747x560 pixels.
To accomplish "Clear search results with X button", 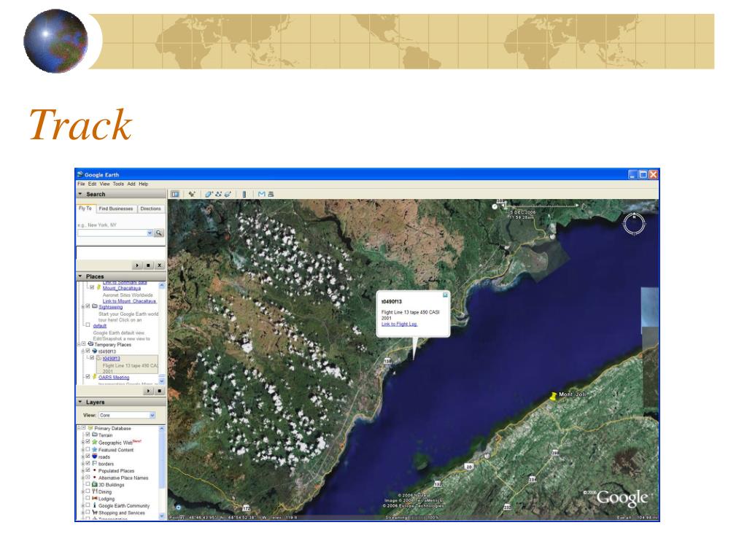I will [x=160, y=265].
